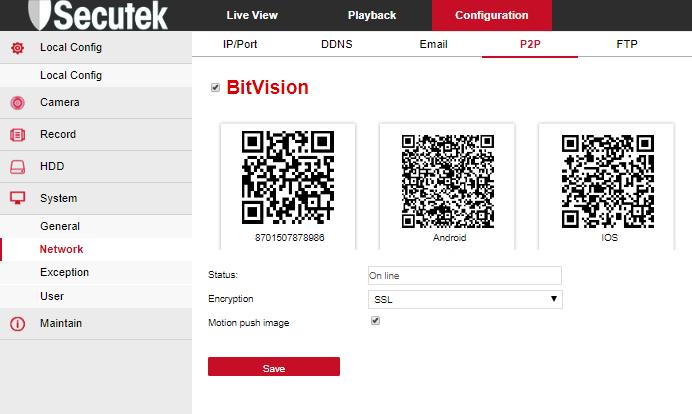Viewport: 692px width, 414px height.
Task: Uncheck the BitVision enable checkbox
Action: pyautogui.click(x=215, y=87)
